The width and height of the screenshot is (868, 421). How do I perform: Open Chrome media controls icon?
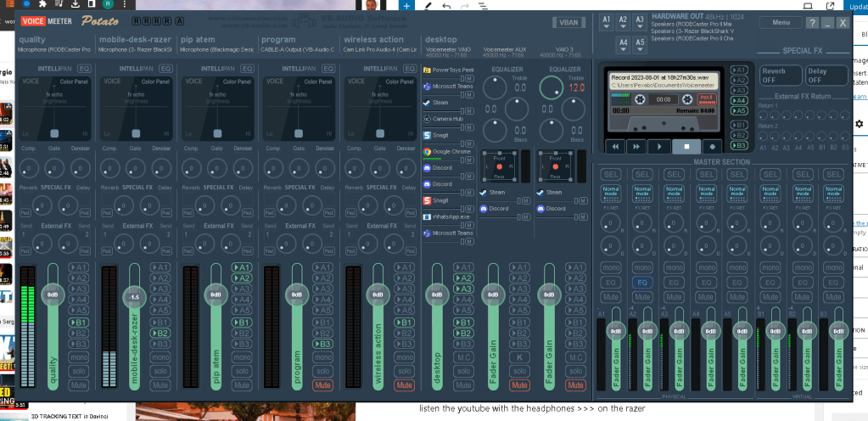[x=59, y=4]
